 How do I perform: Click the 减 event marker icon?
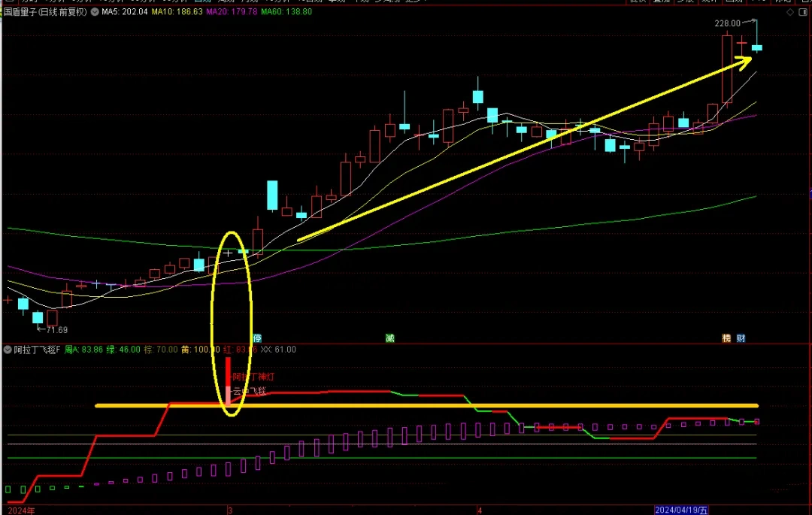tap(389, 338)
